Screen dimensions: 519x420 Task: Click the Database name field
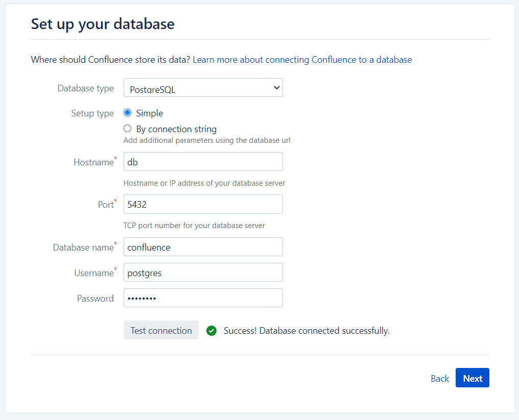[x=203, y=246]
